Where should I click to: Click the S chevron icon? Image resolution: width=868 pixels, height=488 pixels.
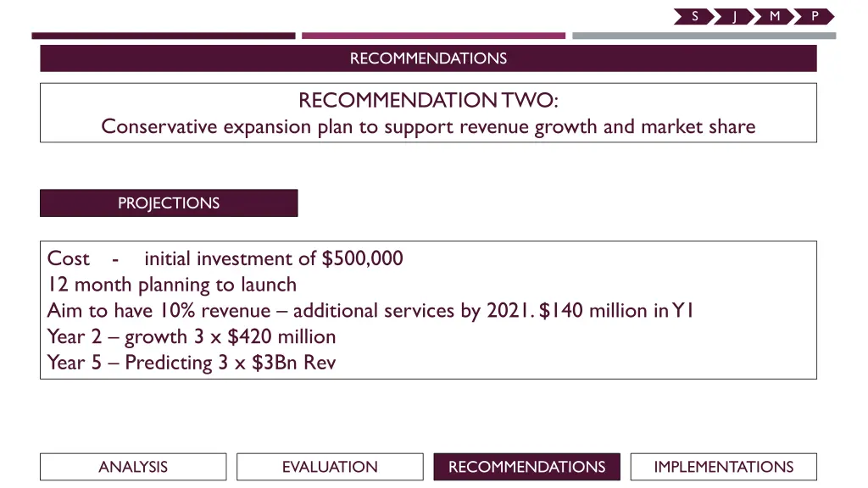click(693, 17)
